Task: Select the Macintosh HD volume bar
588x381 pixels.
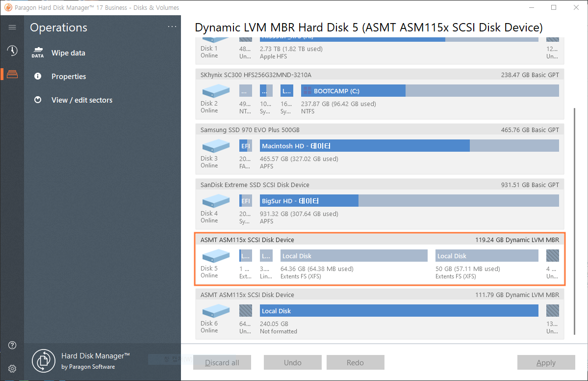Action: 409,146
